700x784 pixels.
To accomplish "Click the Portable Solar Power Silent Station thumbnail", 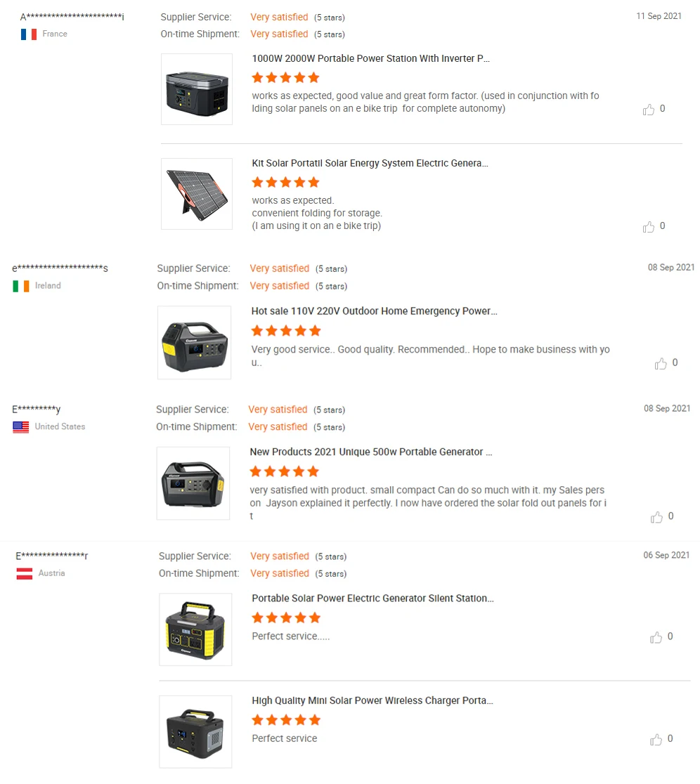I will (x=195, y=629).
